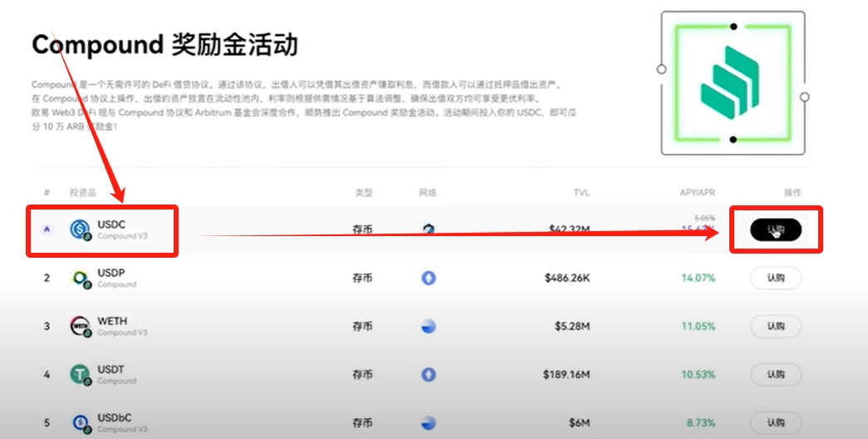The height and width of the screenshot is (439, 868).
Task: Click the WETH coin icon
Action: pos(80,326)
